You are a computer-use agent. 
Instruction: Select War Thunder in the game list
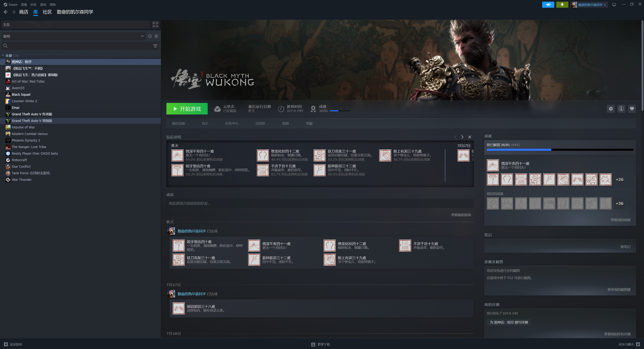80,180
